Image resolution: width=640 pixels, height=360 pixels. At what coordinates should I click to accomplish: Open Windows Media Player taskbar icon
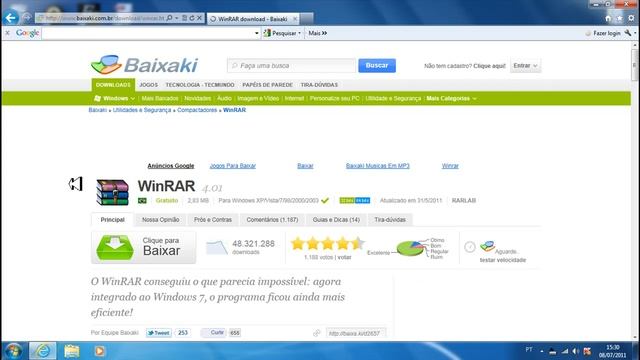click(99, 351)
